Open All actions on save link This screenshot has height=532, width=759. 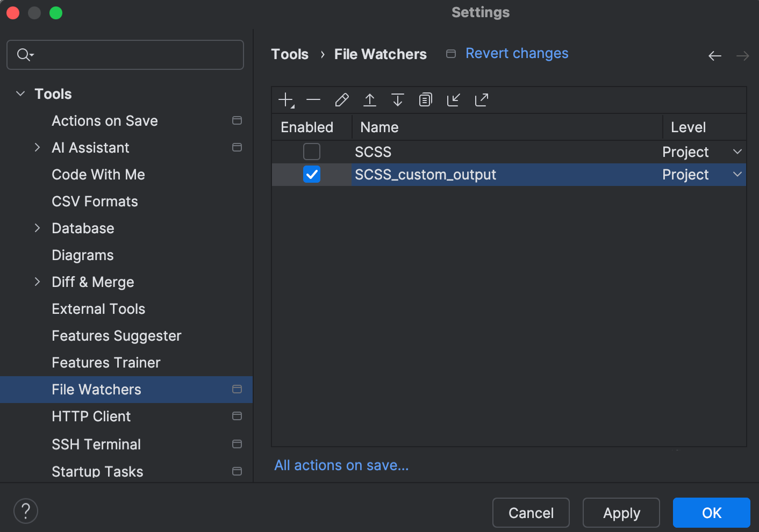(x=341, y=465)
